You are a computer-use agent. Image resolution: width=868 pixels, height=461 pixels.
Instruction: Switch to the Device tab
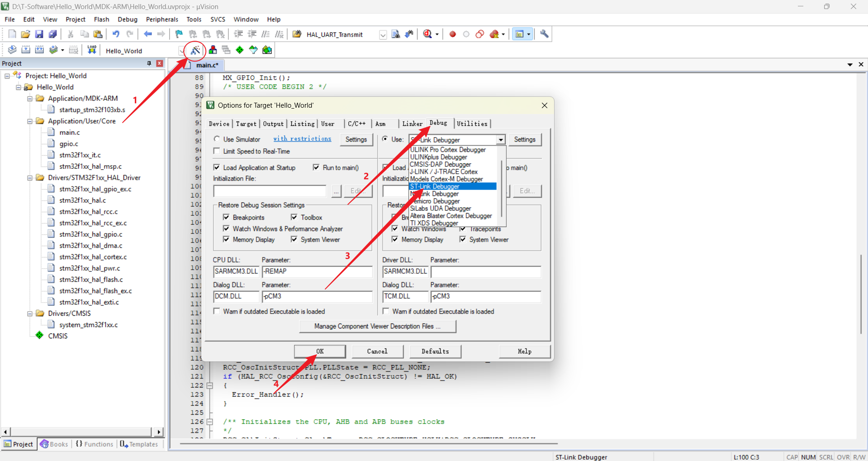[219, 124]
